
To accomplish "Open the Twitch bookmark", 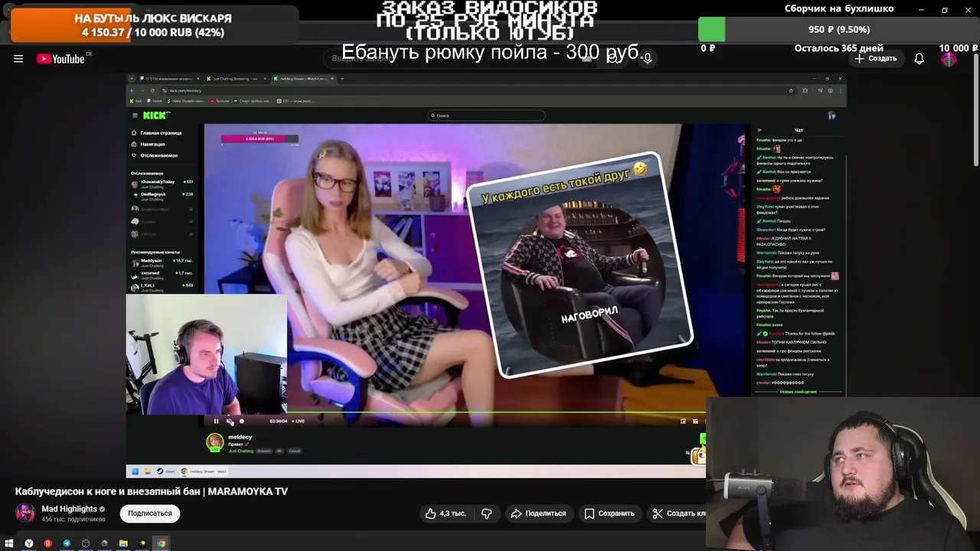I will tap(155, 101).
